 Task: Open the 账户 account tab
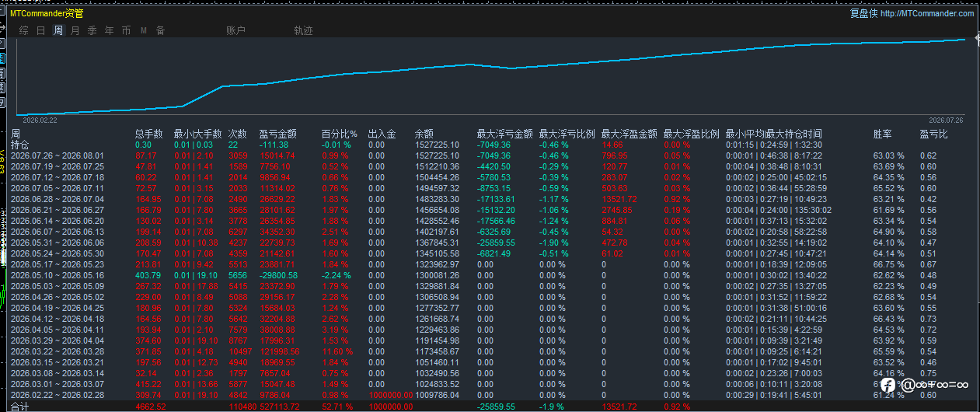[x=235, y=31]
